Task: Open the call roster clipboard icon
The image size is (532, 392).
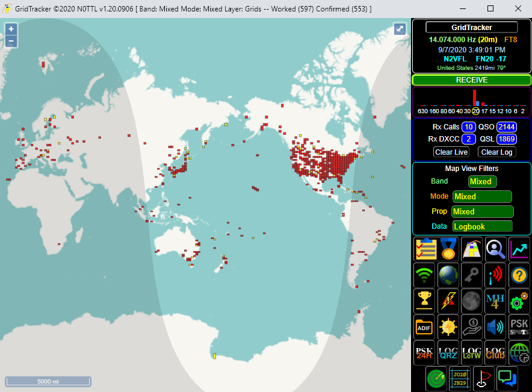Action: pyautogui.click(x=425, y=249)
